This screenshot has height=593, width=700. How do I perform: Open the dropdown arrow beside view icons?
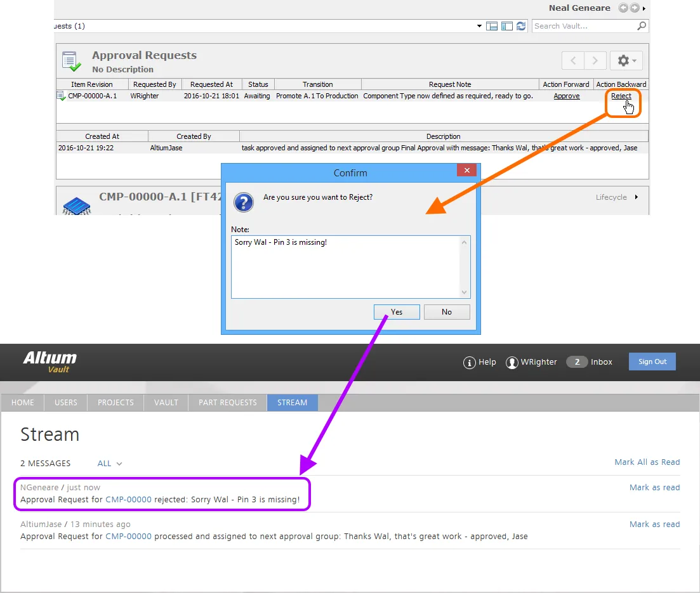pyautogui.click(x=479, y=26)
